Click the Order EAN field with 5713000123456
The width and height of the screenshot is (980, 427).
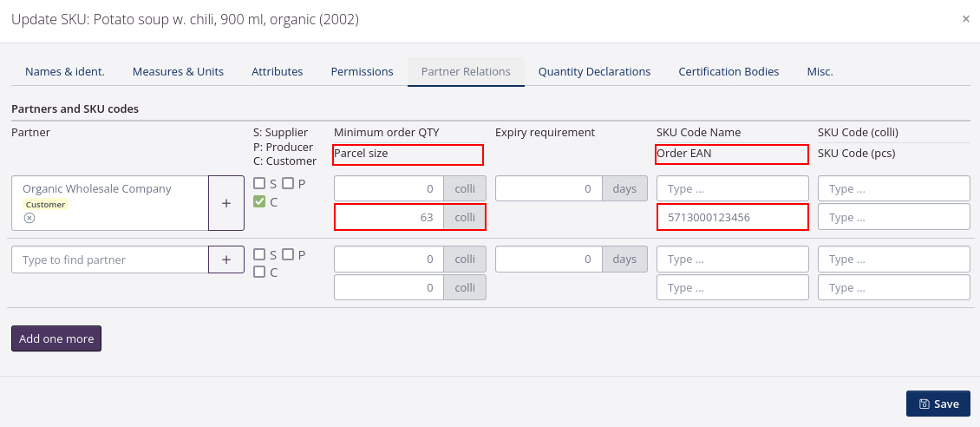pyautogui.click(x=733, y=218)
